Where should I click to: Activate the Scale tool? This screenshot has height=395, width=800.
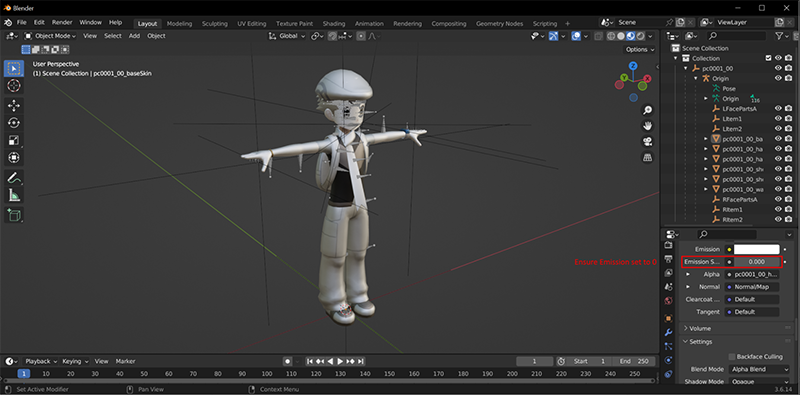[14, 140]
